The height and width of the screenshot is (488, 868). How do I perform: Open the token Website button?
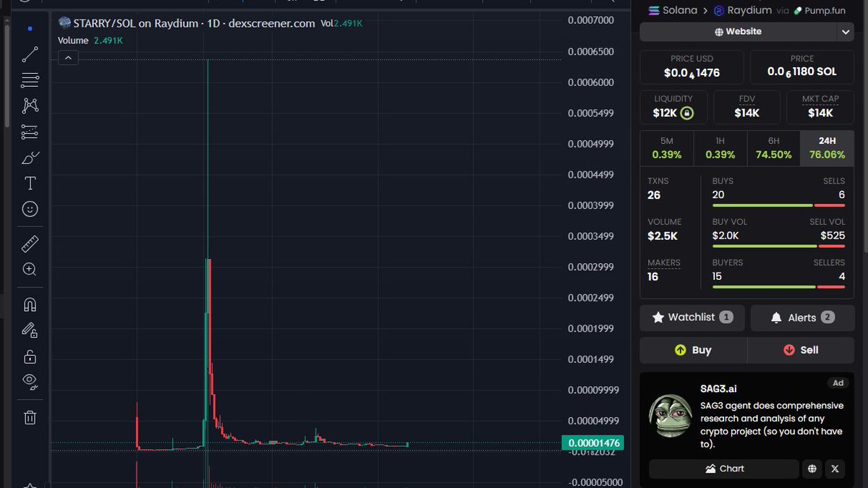point(739,32)
